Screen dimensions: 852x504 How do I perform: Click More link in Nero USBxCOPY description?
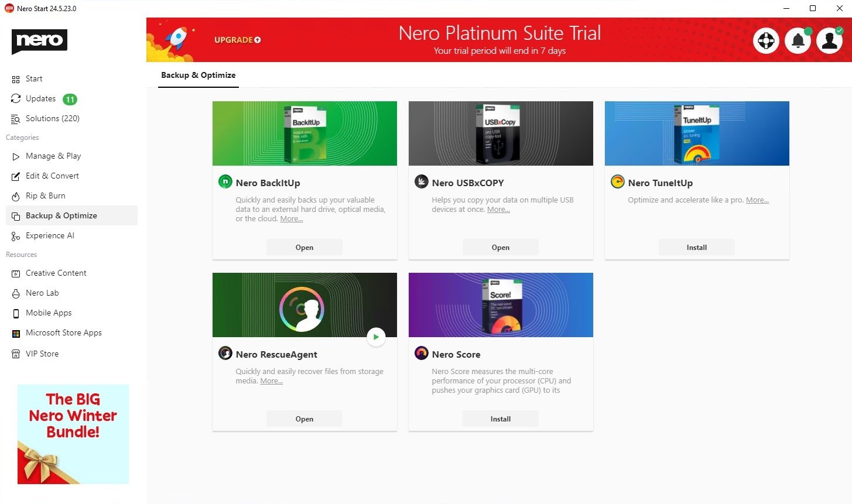pos(499,210)
